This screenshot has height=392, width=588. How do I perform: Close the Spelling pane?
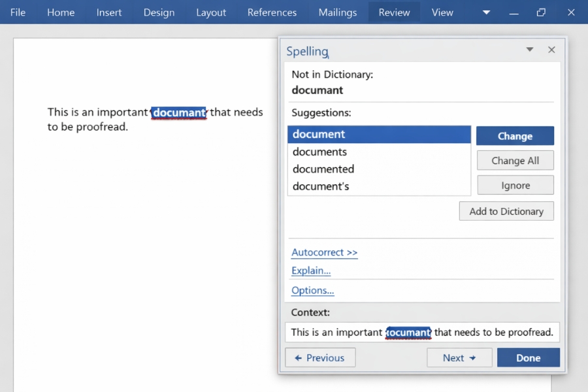pos(551,50)
